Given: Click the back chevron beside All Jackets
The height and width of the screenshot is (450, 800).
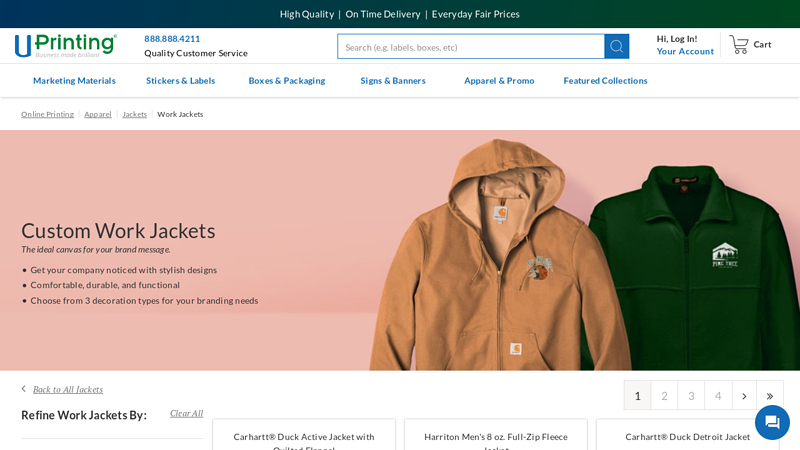Looking at the screenshot, I should (23, 389).
